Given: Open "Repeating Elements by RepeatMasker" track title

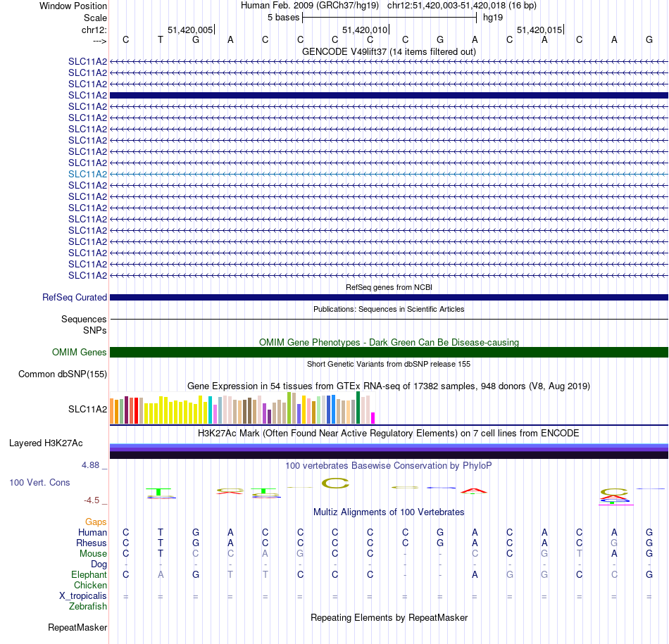Looking at the screenshot, I should pyautogui.click(x=389, y=617).
